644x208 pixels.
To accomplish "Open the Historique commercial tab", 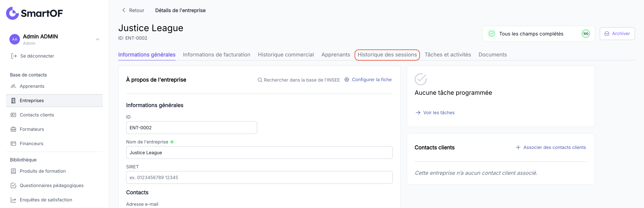I will coord(286,55).
